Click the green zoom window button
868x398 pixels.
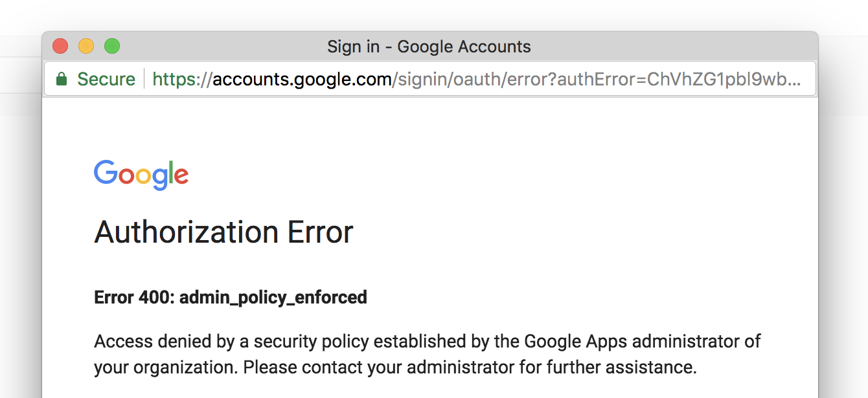112,46
